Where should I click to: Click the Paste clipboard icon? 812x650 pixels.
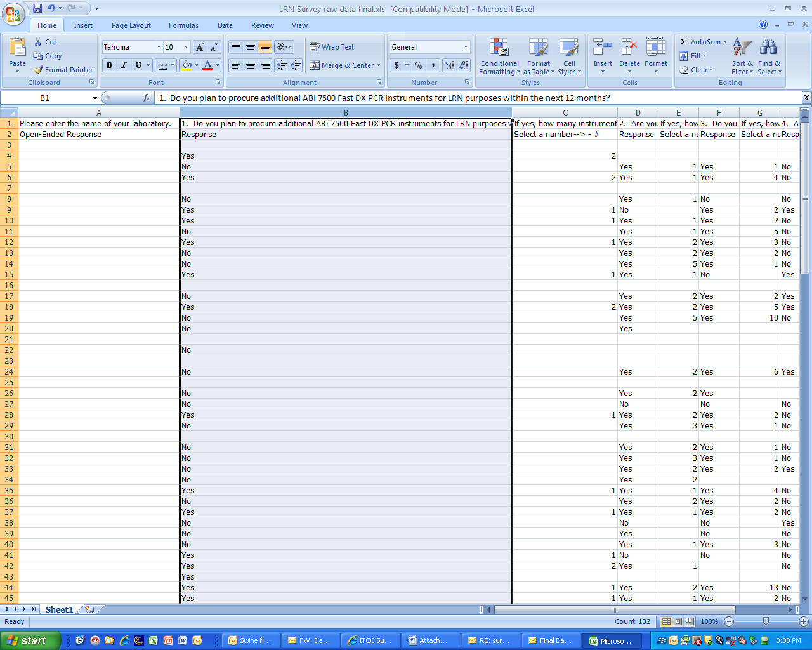tap(17, 48)
